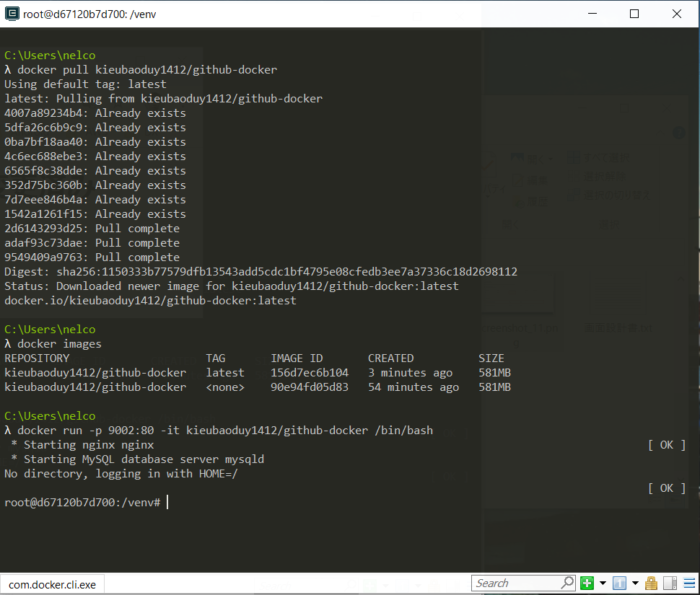Open ConEmu settings via the hamburger menu icon
Image resolution: width=700 pixels, height=595 pixels.
(x=689, y=583)
